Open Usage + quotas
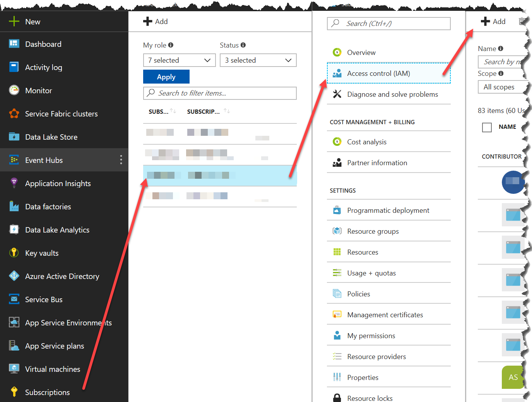 [x=388, y=273]
